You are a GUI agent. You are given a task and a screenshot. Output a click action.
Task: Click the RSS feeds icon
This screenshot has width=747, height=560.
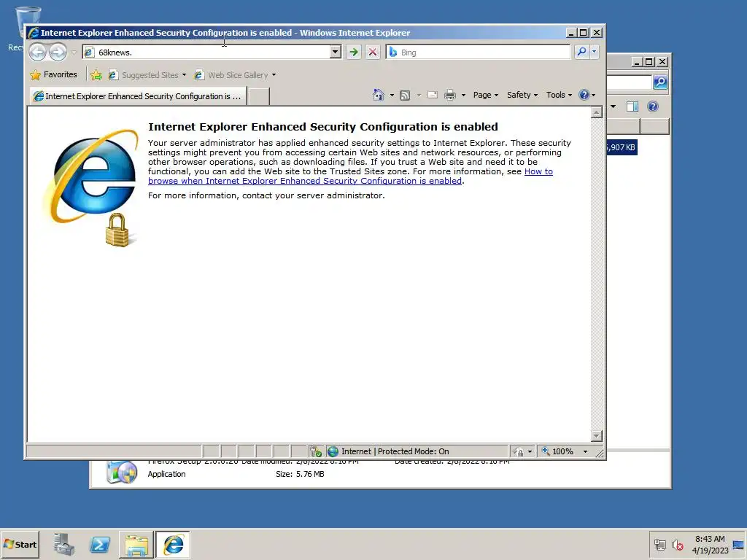point(405,95)
